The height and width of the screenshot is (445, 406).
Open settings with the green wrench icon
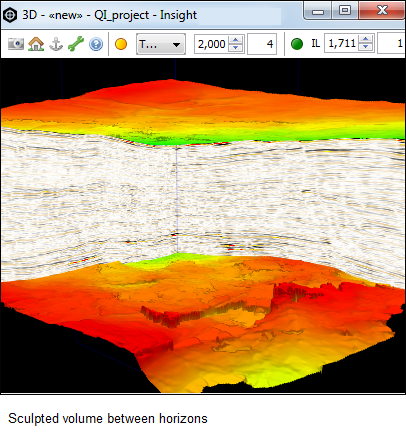76,44
